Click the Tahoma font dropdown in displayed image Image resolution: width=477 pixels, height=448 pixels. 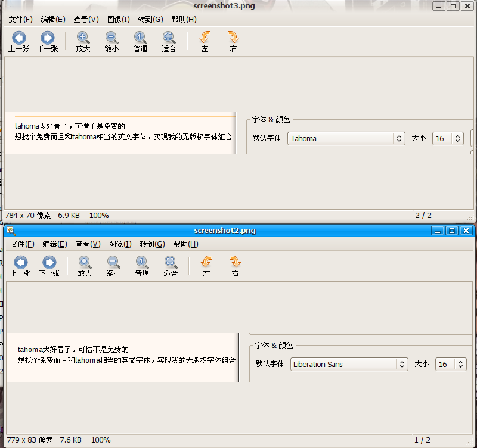click(346, 139)
